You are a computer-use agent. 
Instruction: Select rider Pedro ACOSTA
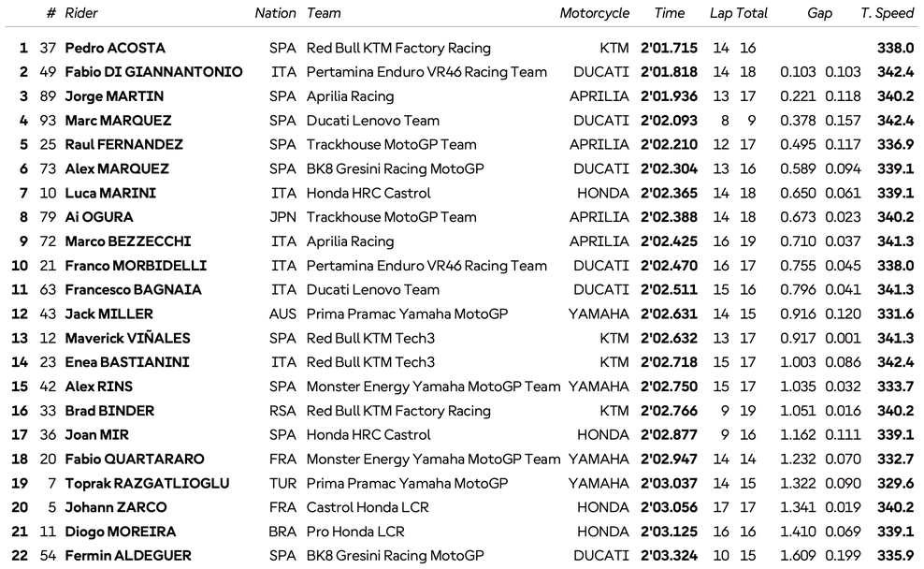(x=113, y=48)
